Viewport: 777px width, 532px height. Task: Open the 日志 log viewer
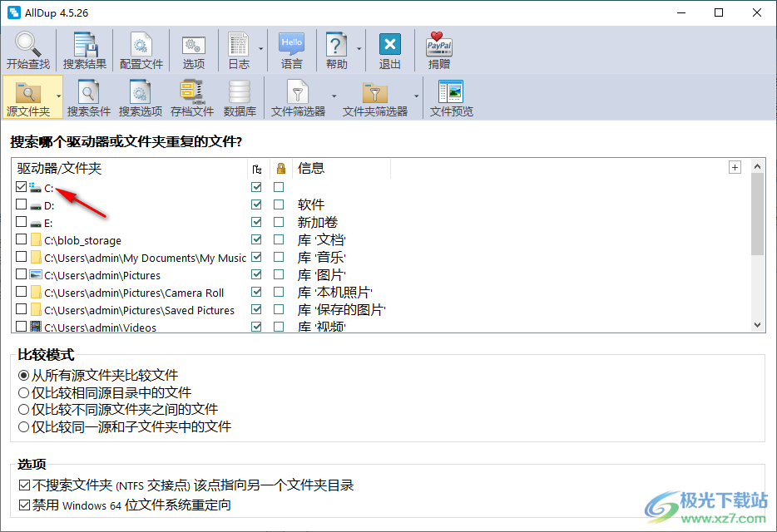(x=239, y=50)
